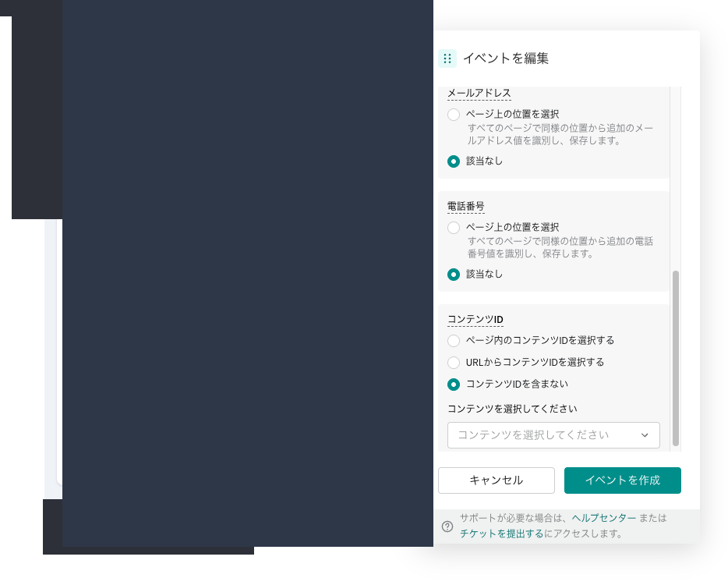
Task: Choose ページ内のコンテンツIDを選択する option
Action: pos(454,341)
